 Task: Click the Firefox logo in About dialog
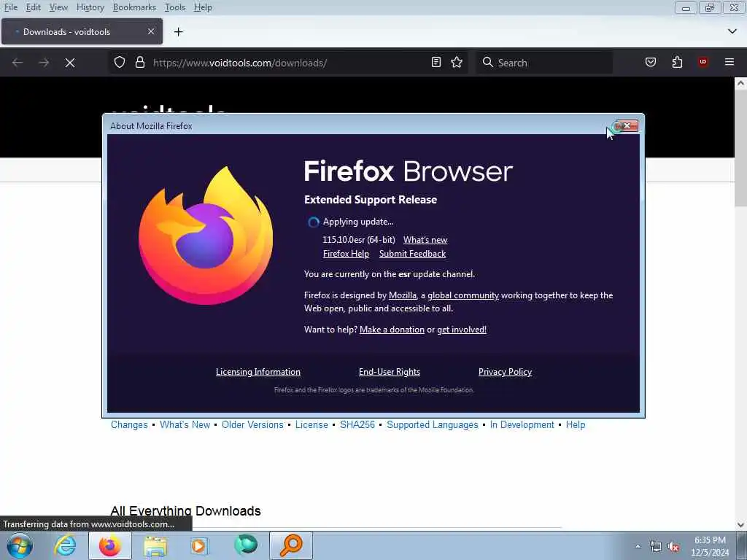coord(206,236)
